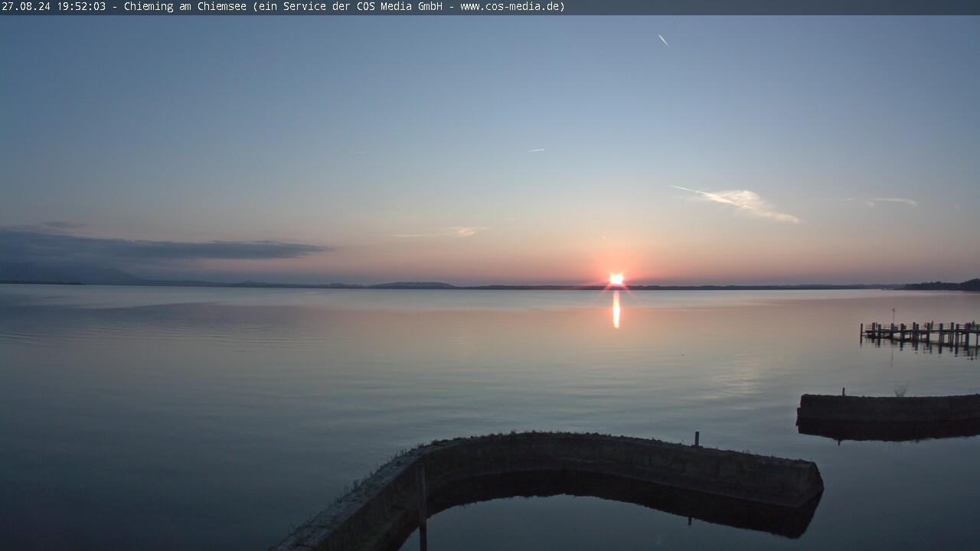Click the date 27.08.24 in the overlay
980x551 pixels.
point(26,7)
